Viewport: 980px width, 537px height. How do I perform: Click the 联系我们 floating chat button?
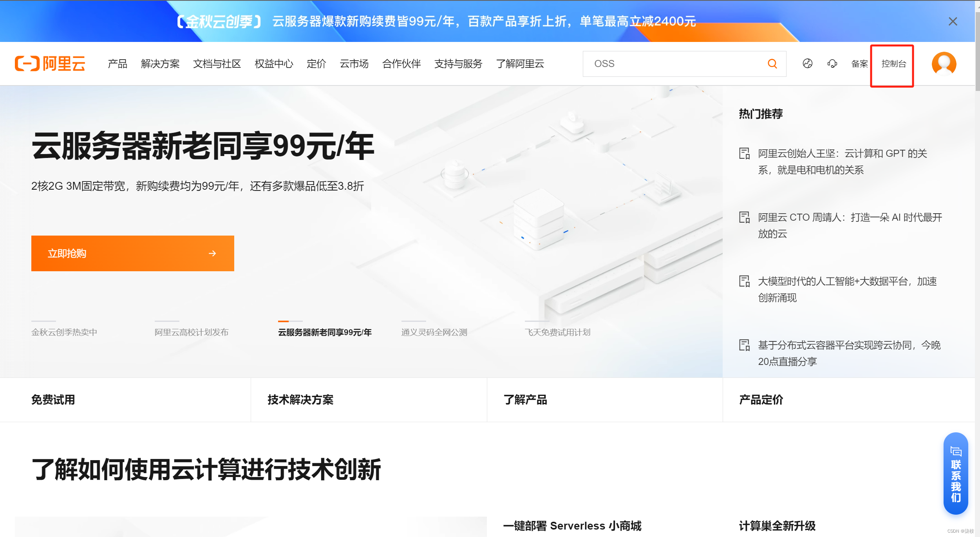956,474
